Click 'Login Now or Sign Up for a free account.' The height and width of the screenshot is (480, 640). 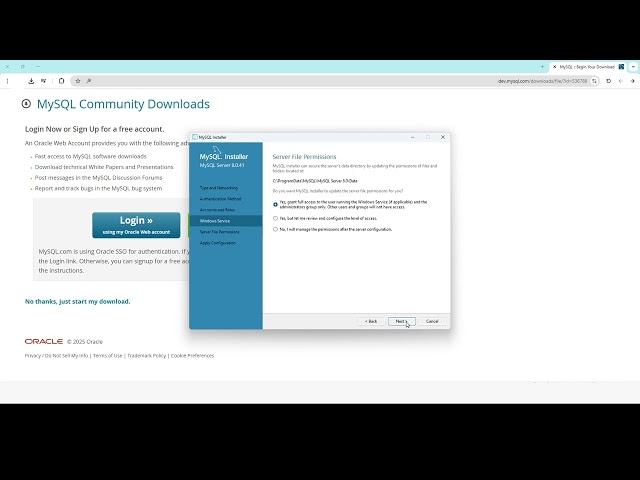coord(95,129)
